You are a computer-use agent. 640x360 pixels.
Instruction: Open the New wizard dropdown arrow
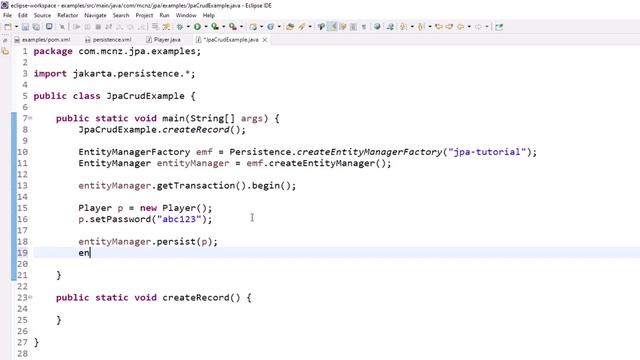[16, 27]
